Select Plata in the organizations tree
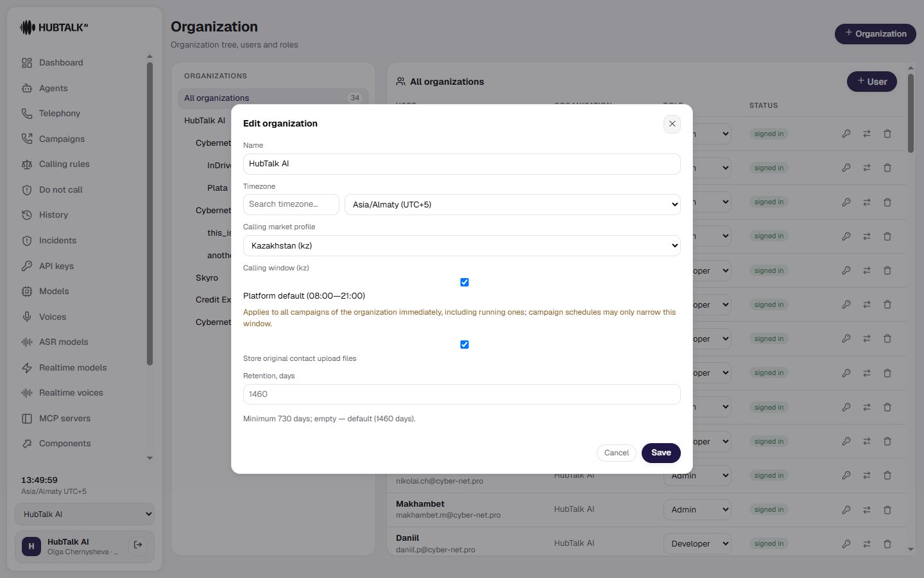 coord(218,188)
